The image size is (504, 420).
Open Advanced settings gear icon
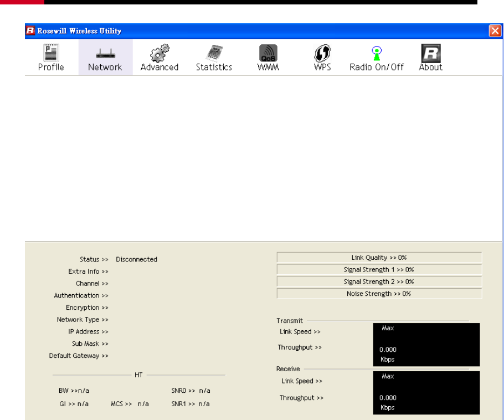(159, 58)
